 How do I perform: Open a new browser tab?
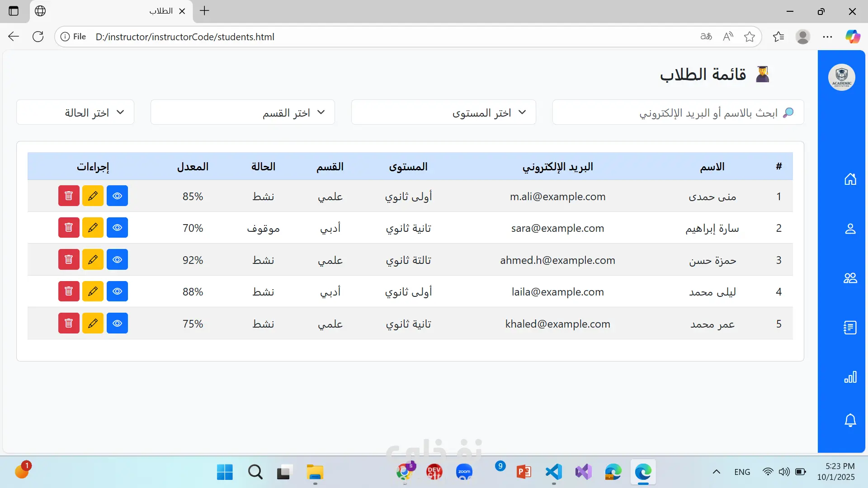[x=204, y=11]
